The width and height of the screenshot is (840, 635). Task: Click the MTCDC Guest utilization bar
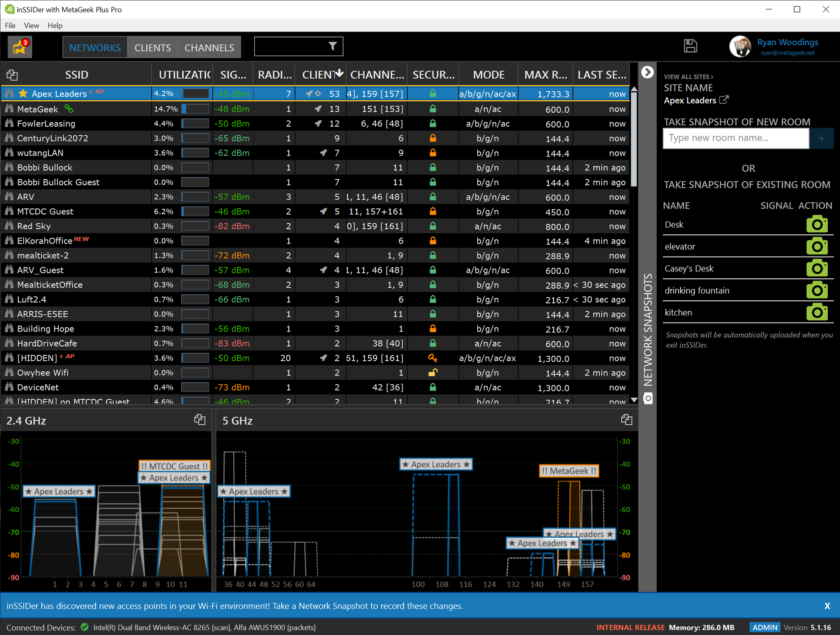tap(195, 212)
